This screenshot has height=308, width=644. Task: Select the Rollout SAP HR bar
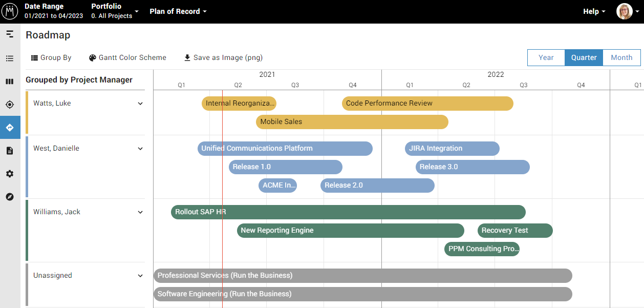coord(348,212)
